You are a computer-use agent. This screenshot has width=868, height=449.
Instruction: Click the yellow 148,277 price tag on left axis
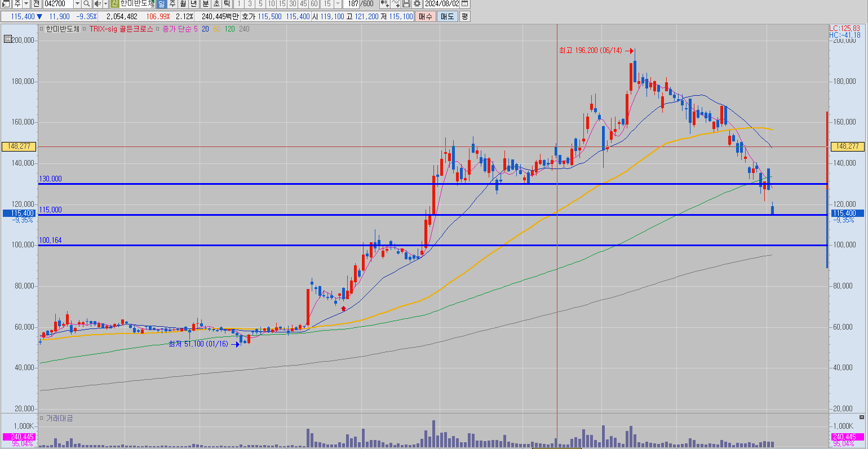(x=19, y=146)
